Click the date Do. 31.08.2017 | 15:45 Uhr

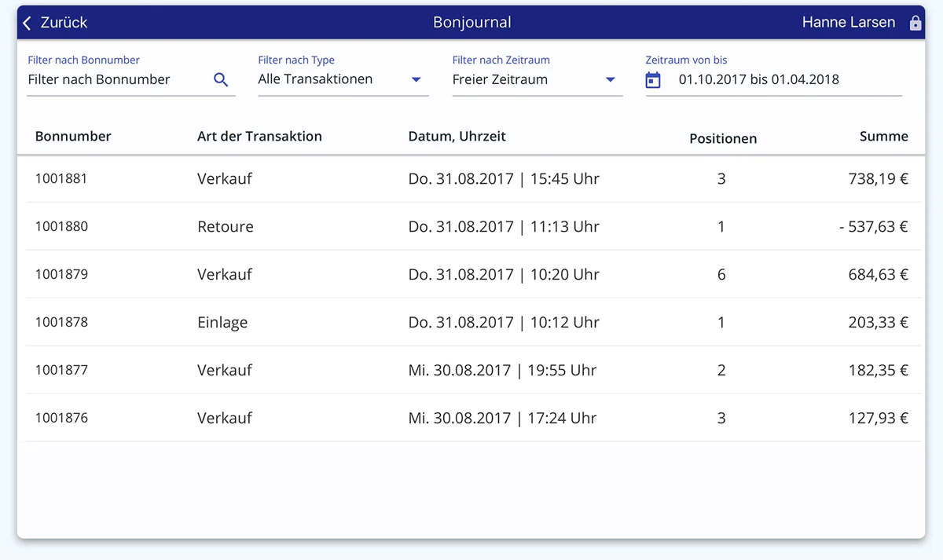(x=504, y=179)
